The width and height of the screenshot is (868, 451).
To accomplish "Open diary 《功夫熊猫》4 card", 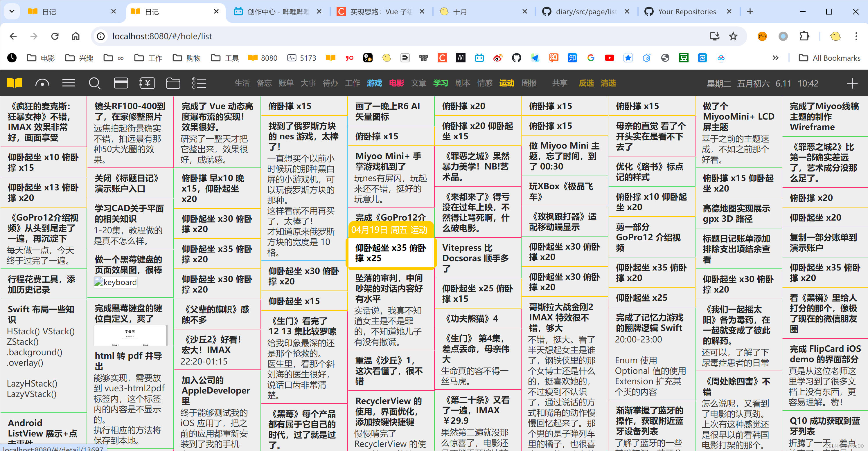I will [x=478, y=318].
